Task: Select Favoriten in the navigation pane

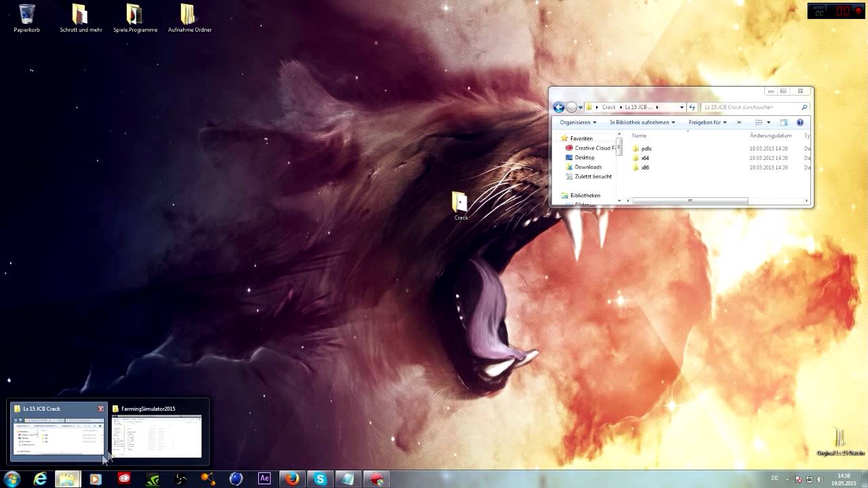Action: coord(581,138)
